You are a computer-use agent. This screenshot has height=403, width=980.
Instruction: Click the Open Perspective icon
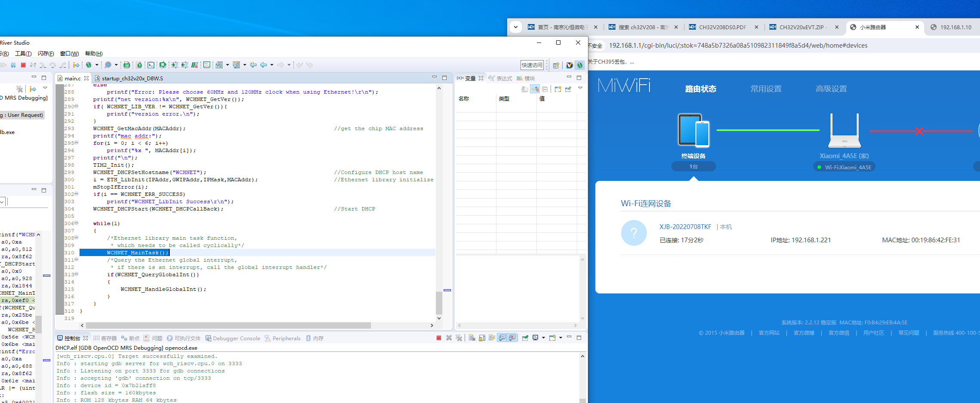tap(556, 65)
